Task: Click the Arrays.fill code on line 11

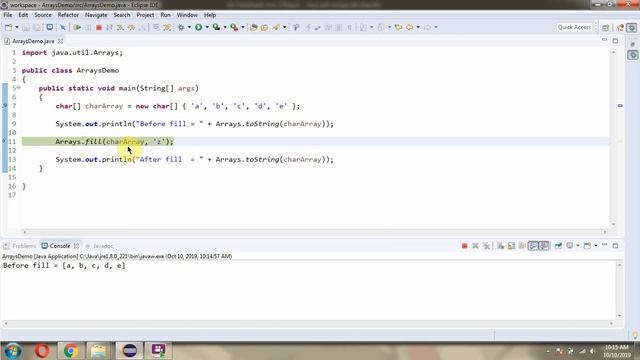Action: (115, 142)
